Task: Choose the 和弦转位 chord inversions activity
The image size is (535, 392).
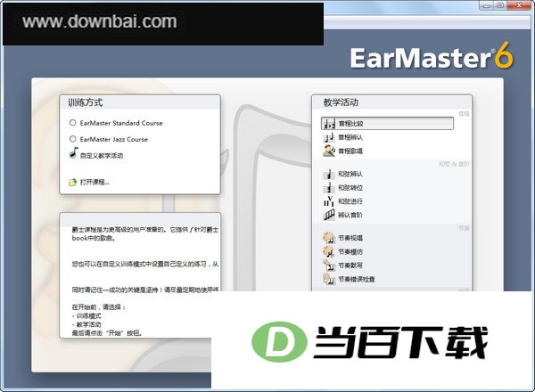Action: click(343, 188)
